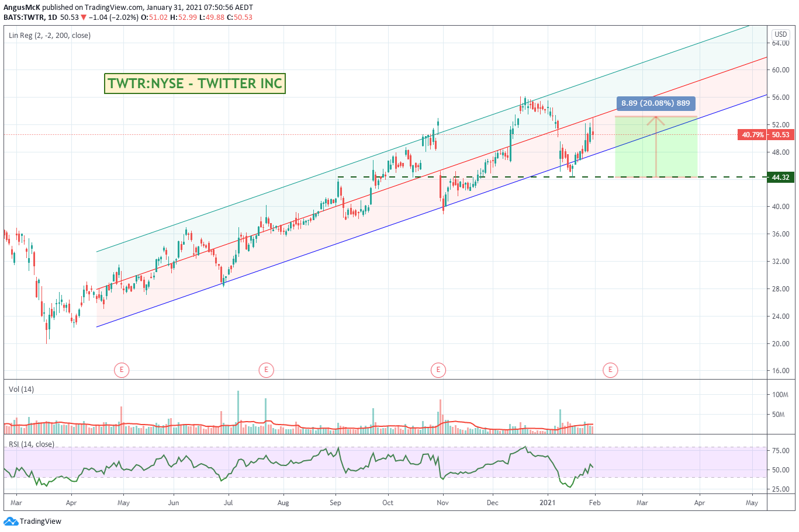
Task: Click the TradingView logo icon
Action: pos(11,521)
